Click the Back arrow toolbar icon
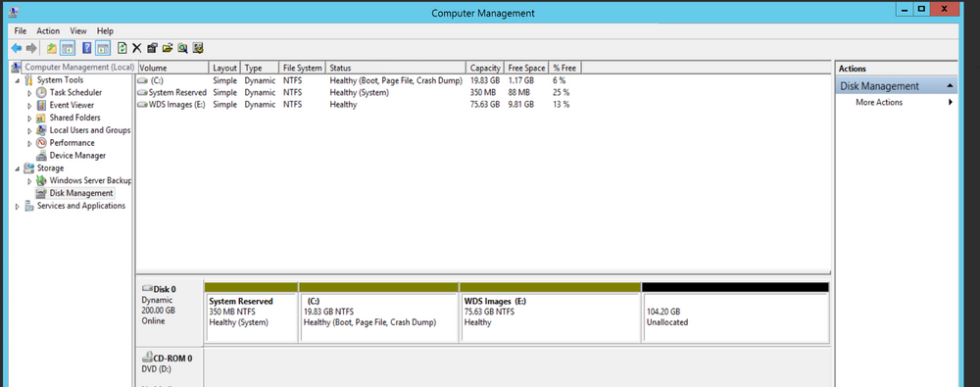Image resolution: width=980 pixels, height=387 pixels. (x=17, y=48)
